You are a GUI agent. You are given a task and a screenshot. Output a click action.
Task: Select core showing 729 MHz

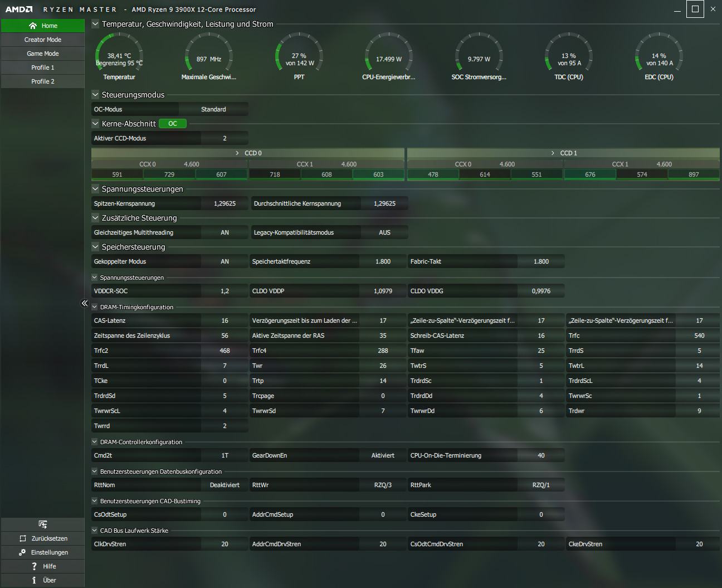[169, 174]
